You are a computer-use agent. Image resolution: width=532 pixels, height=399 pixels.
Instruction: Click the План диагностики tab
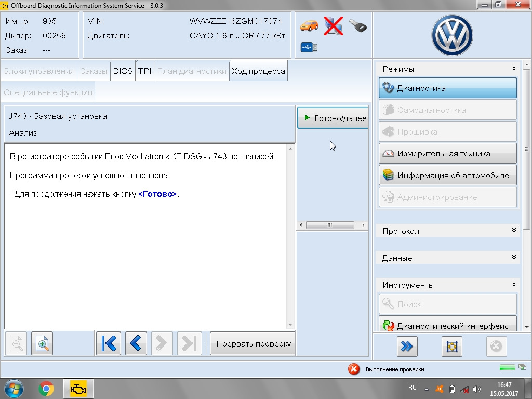192,71
